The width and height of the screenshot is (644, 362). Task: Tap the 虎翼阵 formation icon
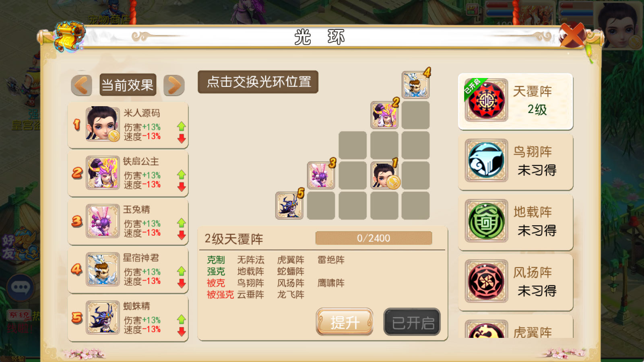click(x=486, y=330)
